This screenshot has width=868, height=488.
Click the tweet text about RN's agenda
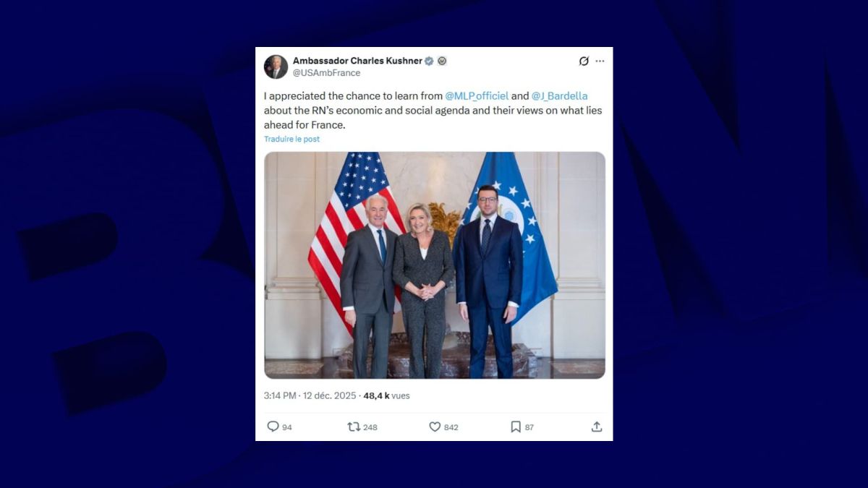433,110
